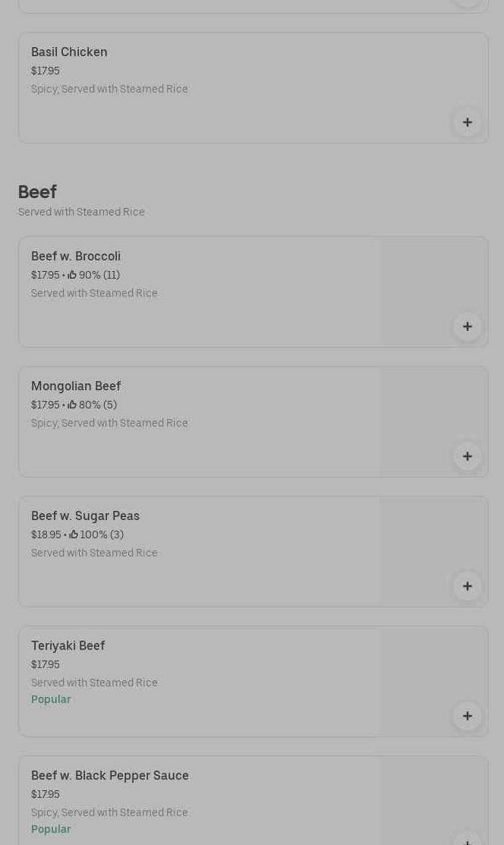Image resolution: width=504 pixels, height=845 pixels.
Task: Add Teriyaki Beef using plus icon
Action: click(x=467, y=716)
